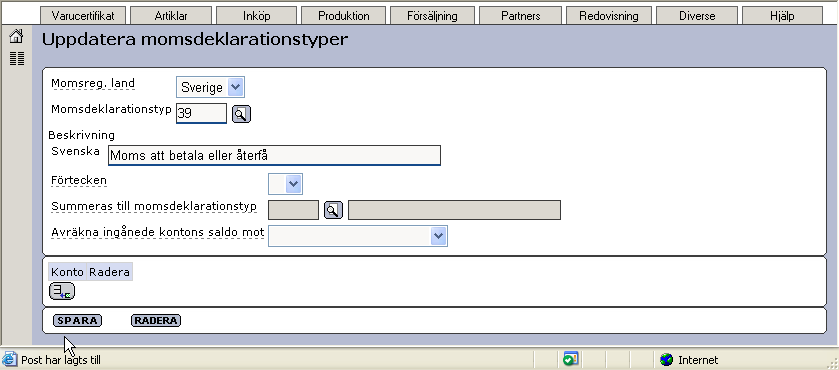
Task: Open Avräkna ingående kontons saldo mot dropdown
Action: (358, 236)
